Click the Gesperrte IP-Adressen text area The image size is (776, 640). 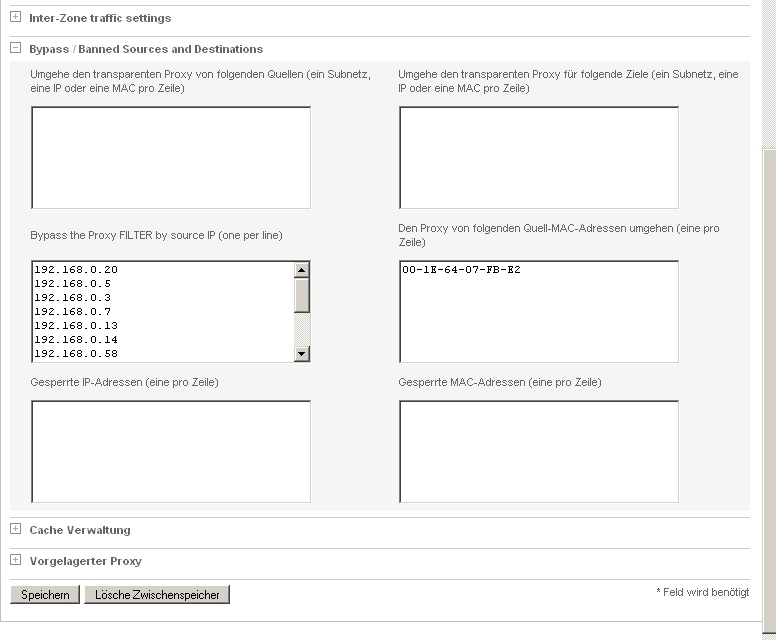coord(170,451)
